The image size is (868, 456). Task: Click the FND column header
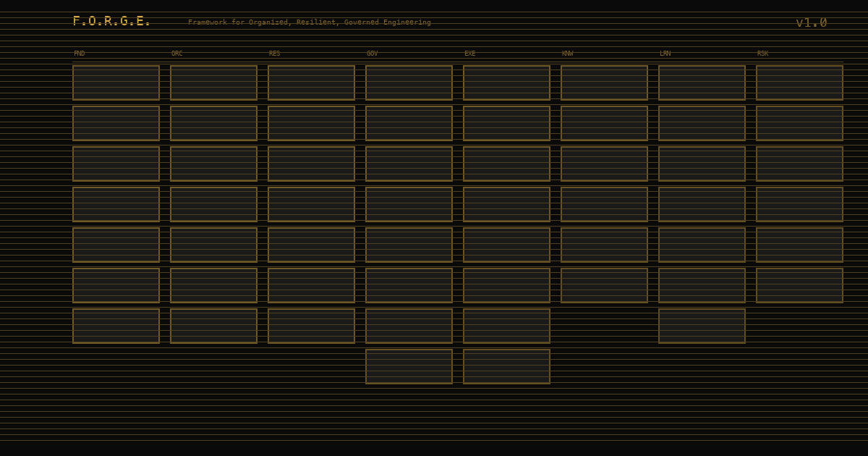coord(78,53)
